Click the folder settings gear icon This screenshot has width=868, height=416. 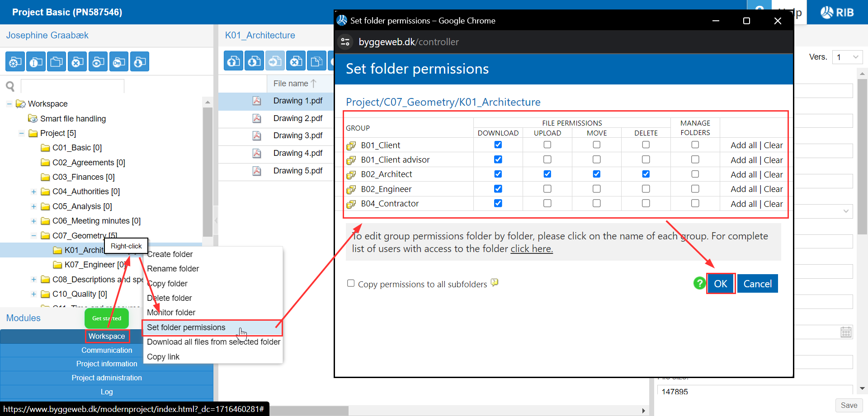click(x=15, y=62)
